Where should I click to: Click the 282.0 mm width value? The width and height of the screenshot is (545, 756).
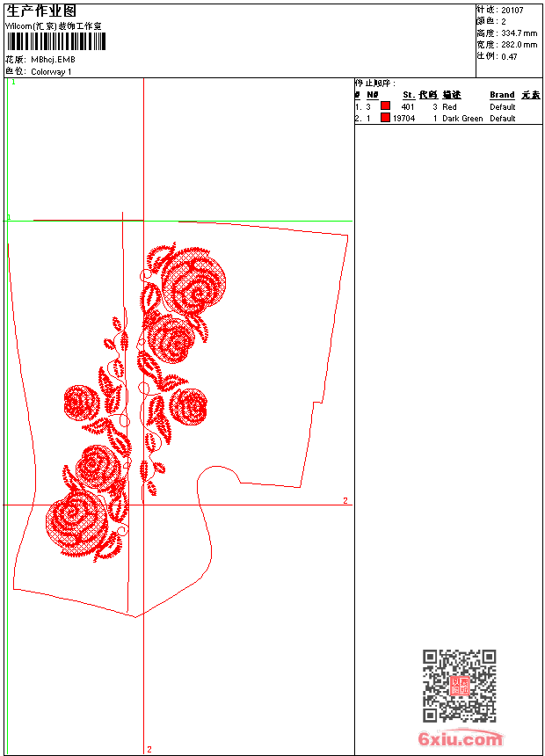point(519,45)
